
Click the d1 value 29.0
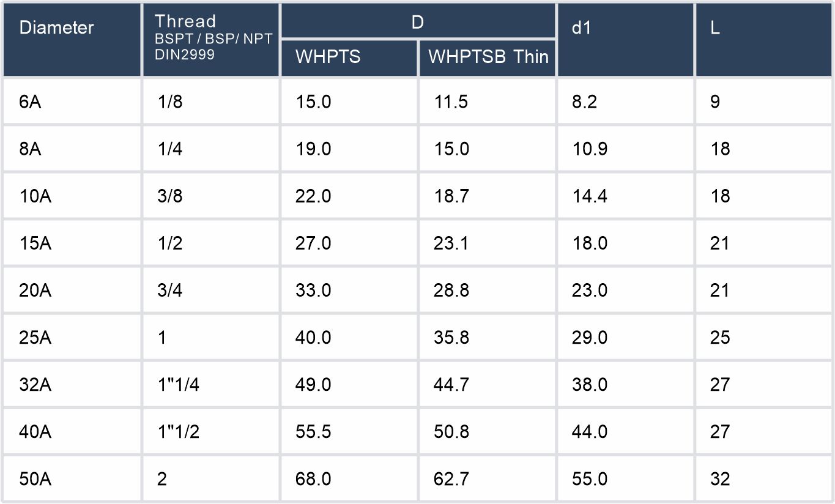tap(590, 337)
